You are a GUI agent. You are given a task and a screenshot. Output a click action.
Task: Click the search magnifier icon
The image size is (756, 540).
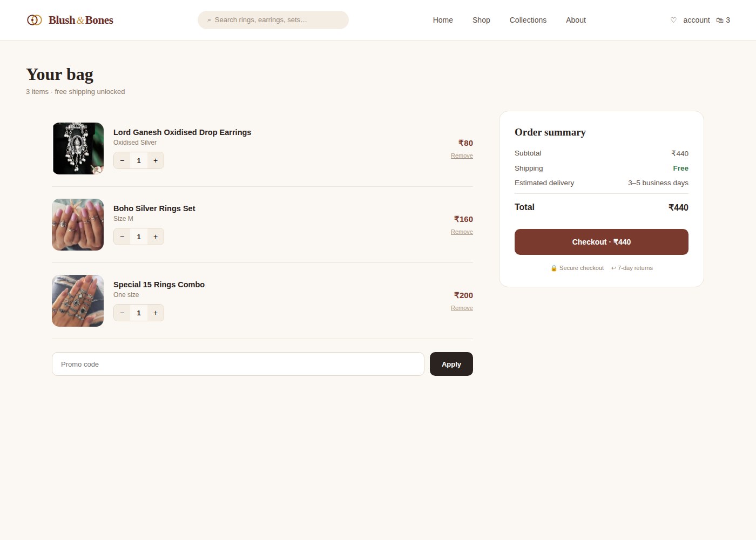click(209, 20)
